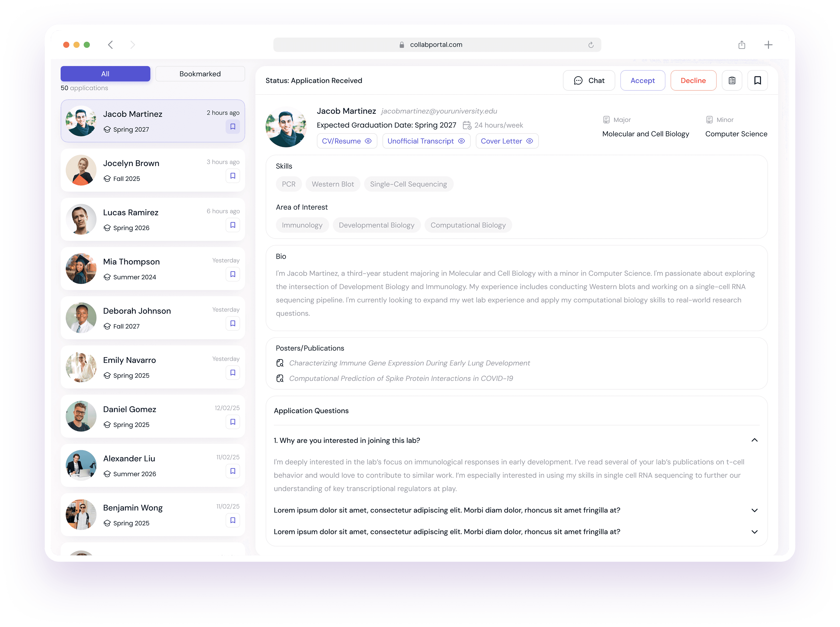This screenshot has width=840, height=627.
Task: View the Unofficial Transcript document
Action: coord(426,141)
